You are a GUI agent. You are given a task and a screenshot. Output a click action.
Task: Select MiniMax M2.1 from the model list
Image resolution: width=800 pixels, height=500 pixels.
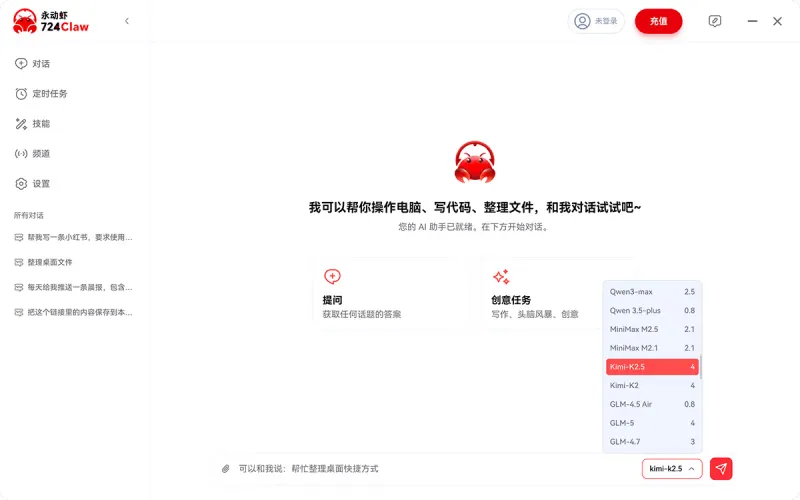[652, 348]
